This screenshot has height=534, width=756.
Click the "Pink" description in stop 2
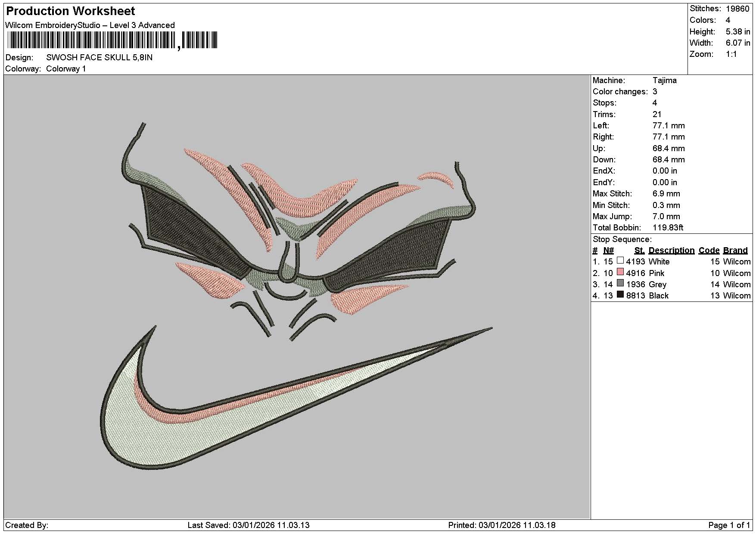point(656,273)
